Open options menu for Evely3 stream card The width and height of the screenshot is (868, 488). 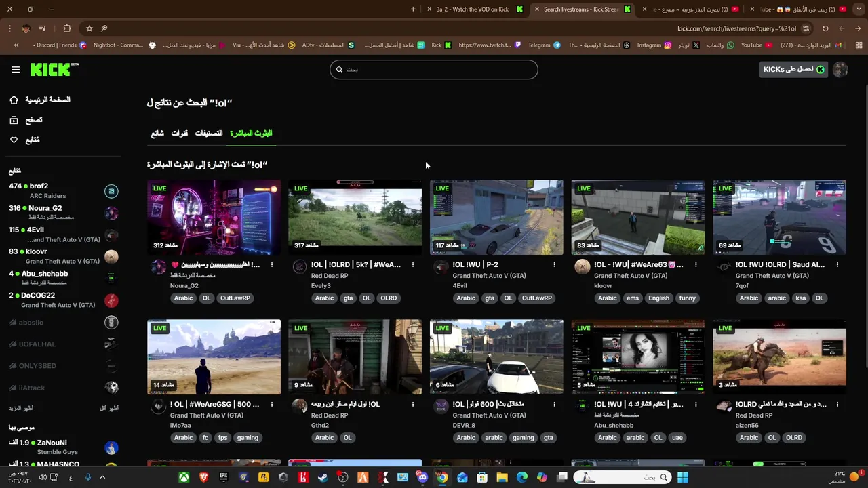[x=413, y=264]
